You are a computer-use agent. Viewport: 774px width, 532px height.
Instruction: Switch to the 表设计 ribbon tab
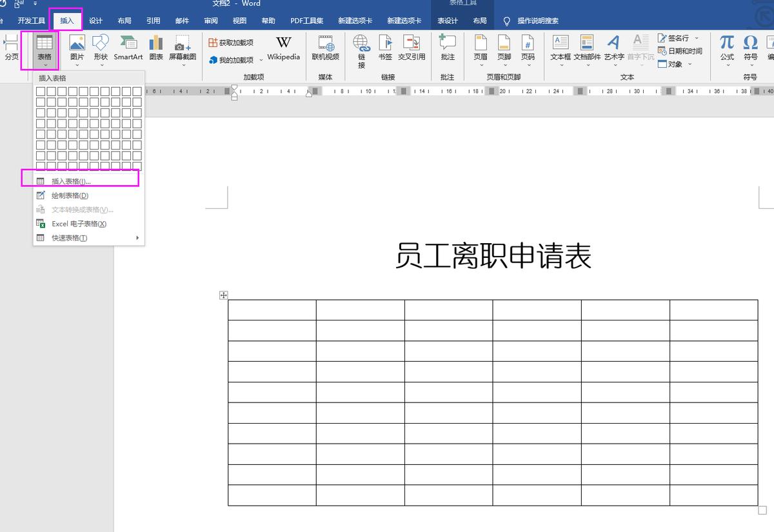(447, 20)
